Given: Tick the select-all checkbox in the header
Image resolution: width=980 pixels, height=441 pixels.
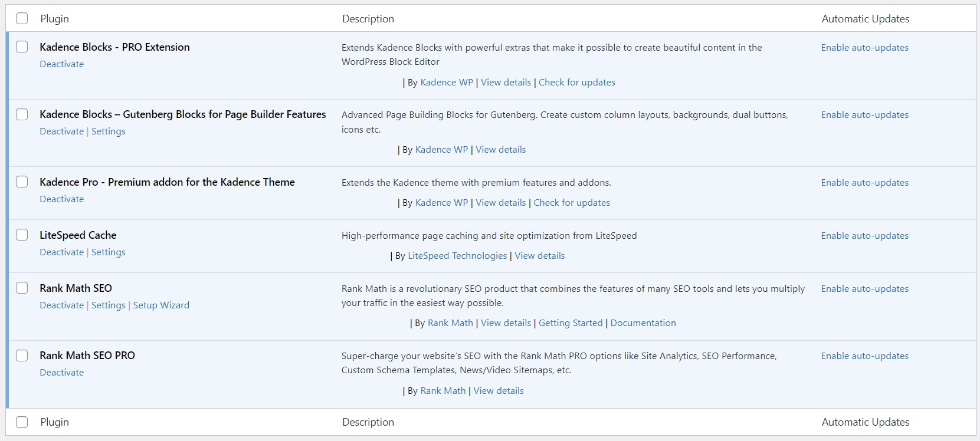Looking at the screenshot, I should 22,18.
